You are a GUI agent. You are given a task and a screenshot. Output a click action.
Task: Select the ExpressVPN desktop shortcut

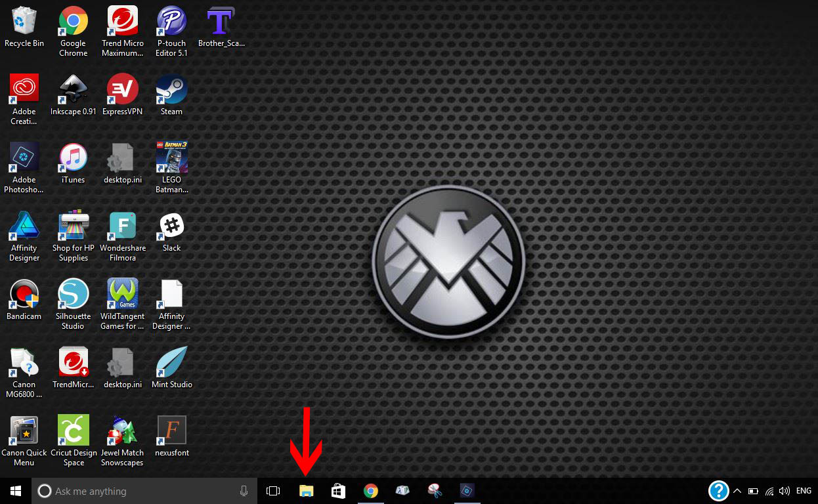coord(122,95)
